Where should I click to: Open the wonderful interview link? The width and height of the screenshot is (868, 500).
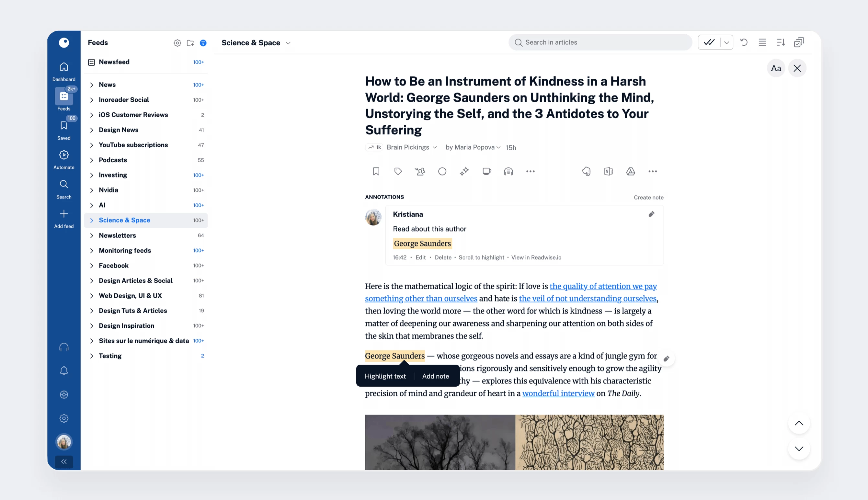(558, 393)
